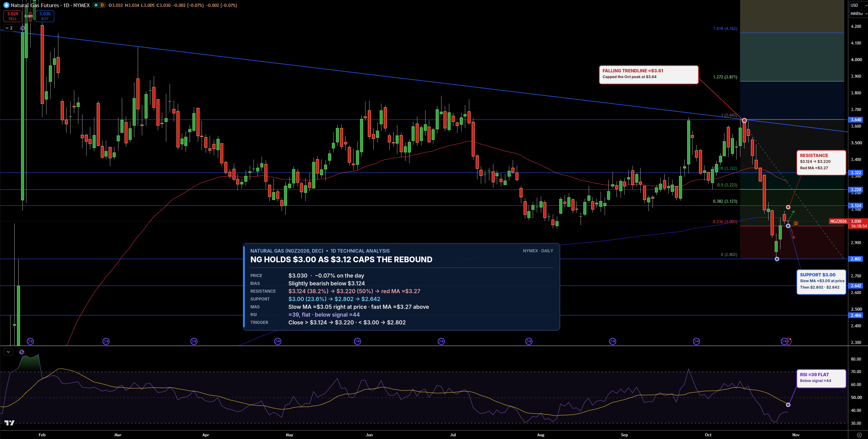868x439 pixels.
Task: Click the contract rollover marker before Mar
Action: point(106,341)
